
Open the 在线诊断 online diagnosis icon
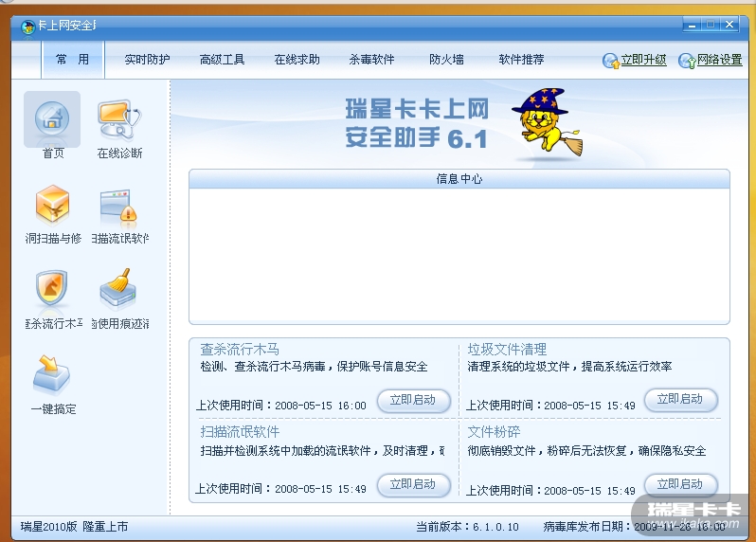point(119,119)
